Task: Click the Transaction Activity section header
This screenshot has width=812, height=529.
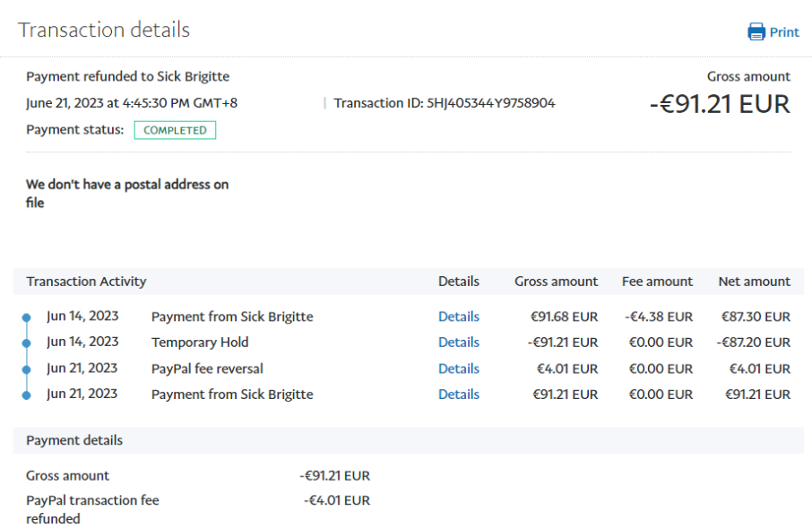Action: click(86, 282)
